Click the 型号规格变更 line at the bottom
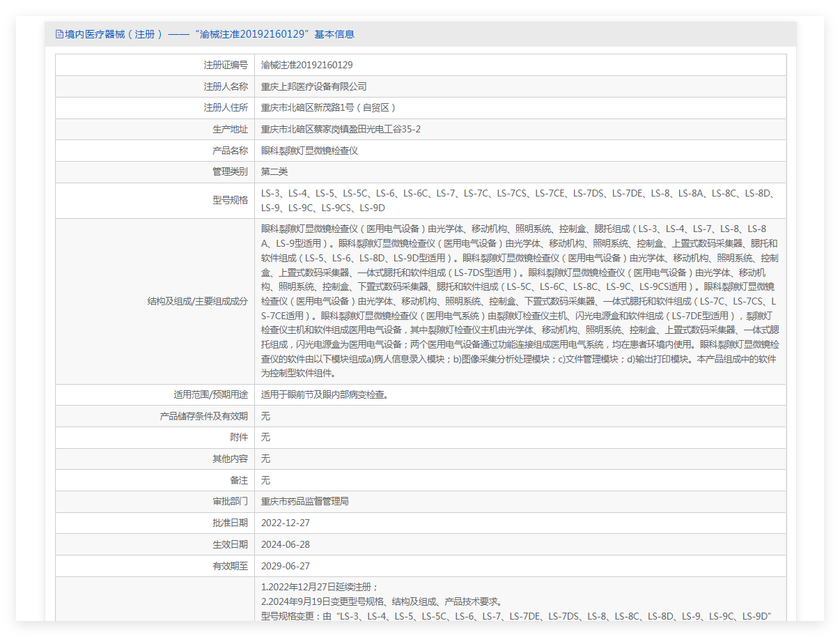The image size is (840, 637). [x=515, y=617]
